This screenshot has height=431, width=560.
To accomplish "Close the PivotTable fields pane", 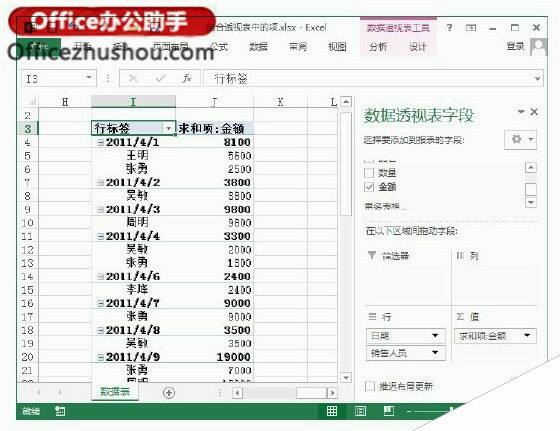I will pyautogui.click(x=534, y=112).
